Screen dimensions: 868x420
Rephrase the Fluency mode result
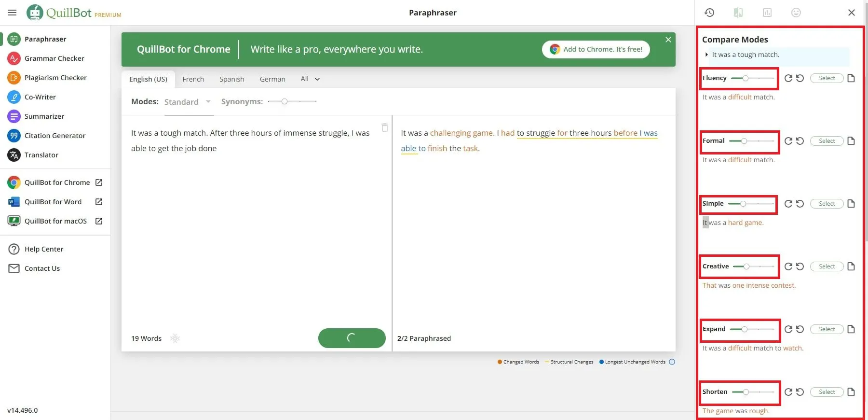788,78
